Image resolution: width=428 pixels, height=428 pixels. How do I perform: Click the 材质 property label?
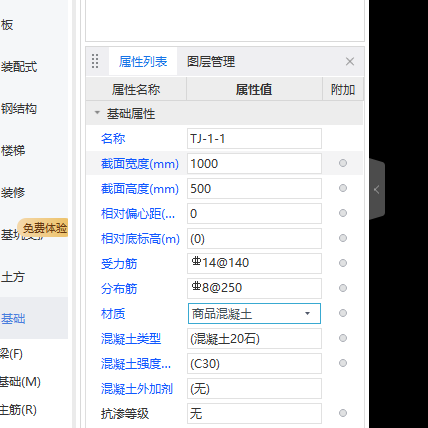point(113,314)
